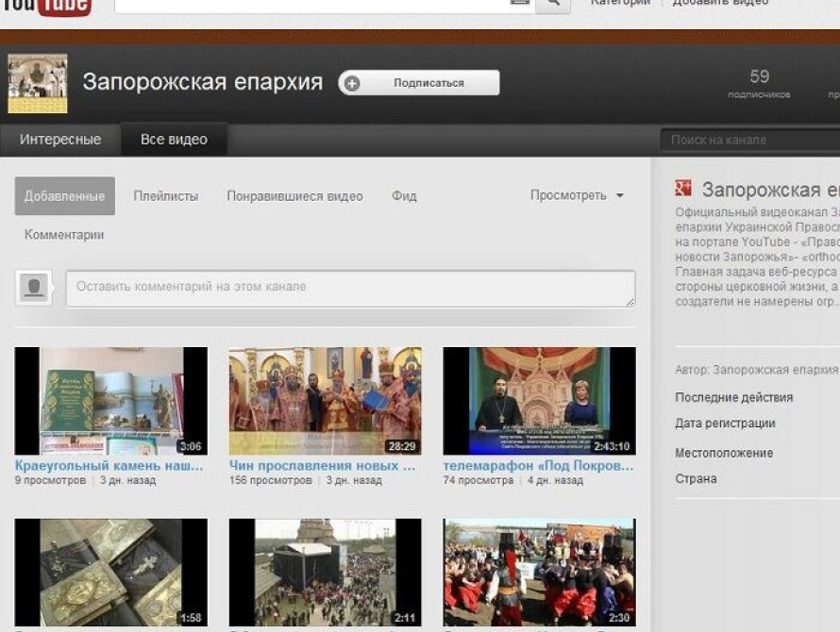Click the plus icon on Подписаться button
Image resolution: width=840 pixels, height=632 pixels.
(351, 83)
